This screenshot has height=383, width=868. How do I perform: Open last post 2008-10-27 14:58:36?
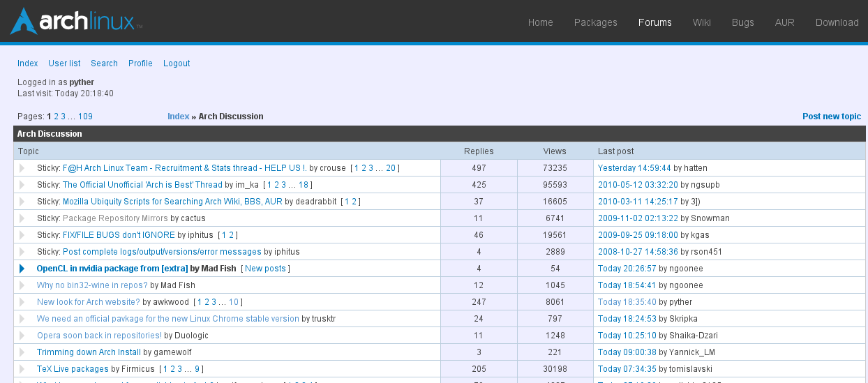[x=638, y=252]
